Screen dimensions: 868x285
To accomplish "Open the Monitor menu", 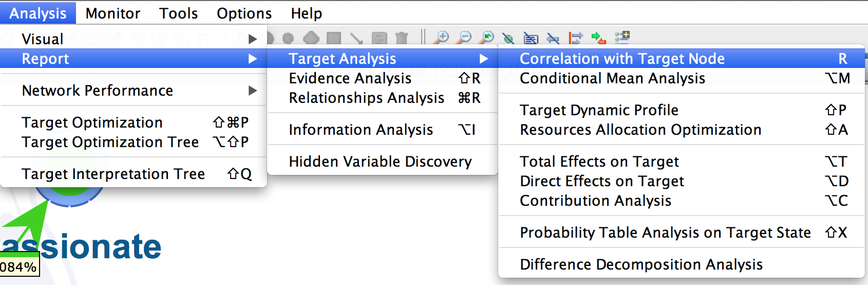I will [113, 13].
